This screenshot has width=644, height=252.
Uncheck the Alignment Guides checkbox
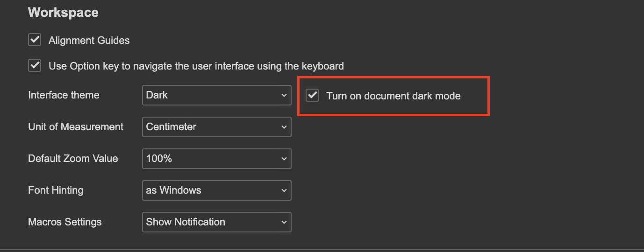point(35,40)
